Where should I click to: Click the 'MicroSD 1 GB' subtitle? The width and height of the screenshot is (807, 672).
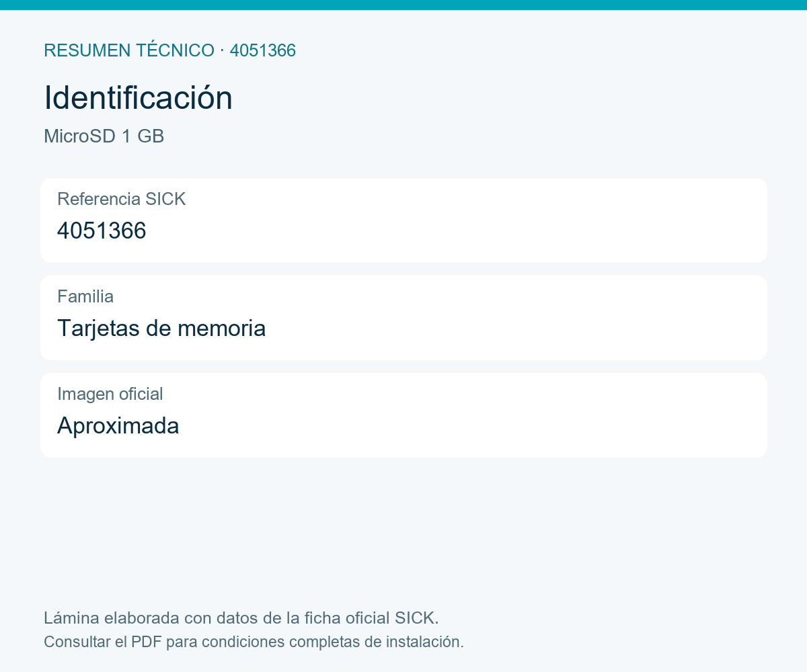(104, 136)
